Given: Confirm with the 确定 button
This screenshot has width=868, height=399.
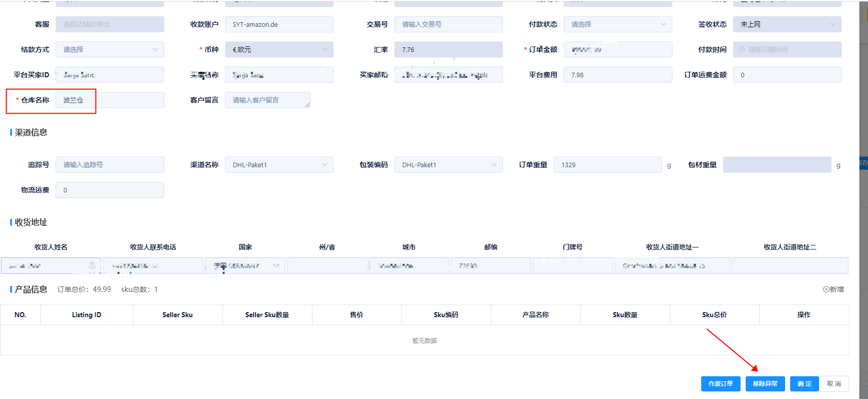Looking at the screenshot, I should coord(804,384).
